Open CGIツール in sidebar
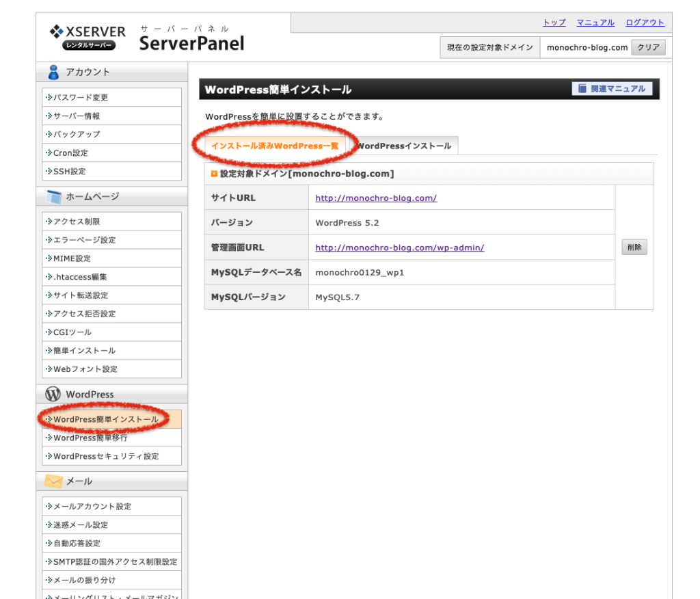The width and height of the screenshot is (700, 599). tap(111, 332)
